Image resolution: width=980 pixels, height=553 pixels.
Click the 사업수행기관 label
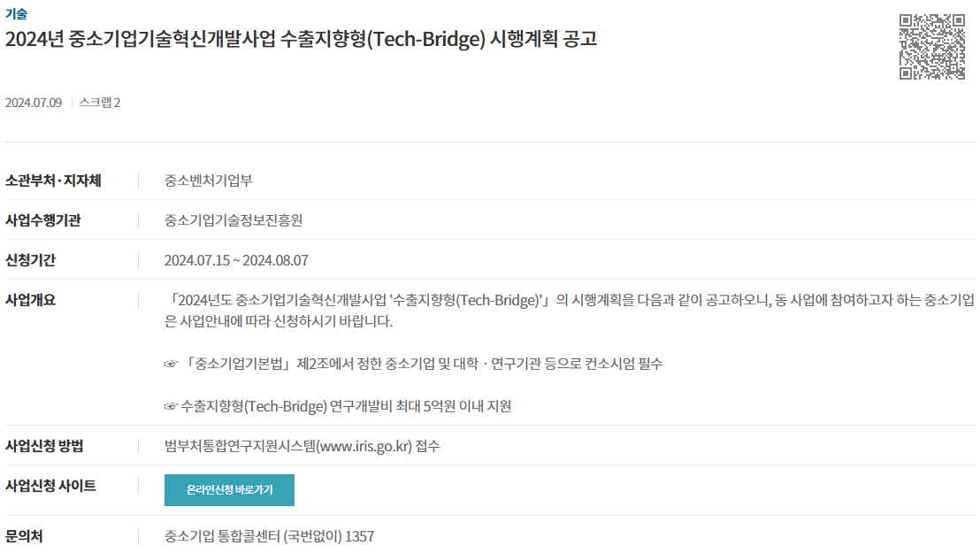pos(43,220)
